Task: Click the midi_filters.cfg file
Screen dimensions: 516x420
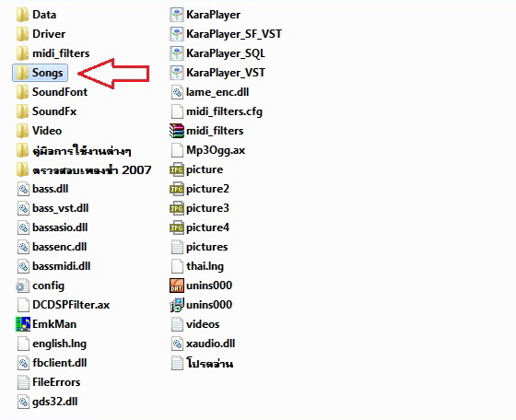Action: 217,111
